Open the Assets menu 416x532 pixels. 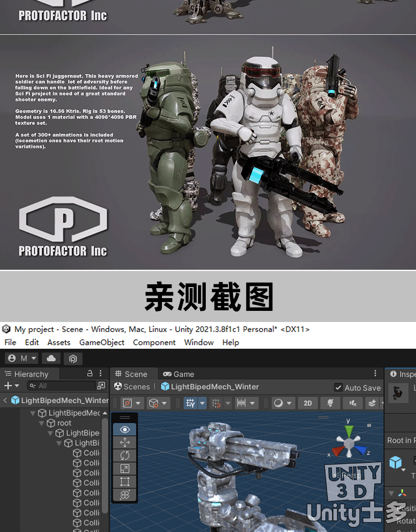pyautogui.click(x=59, y=342)
